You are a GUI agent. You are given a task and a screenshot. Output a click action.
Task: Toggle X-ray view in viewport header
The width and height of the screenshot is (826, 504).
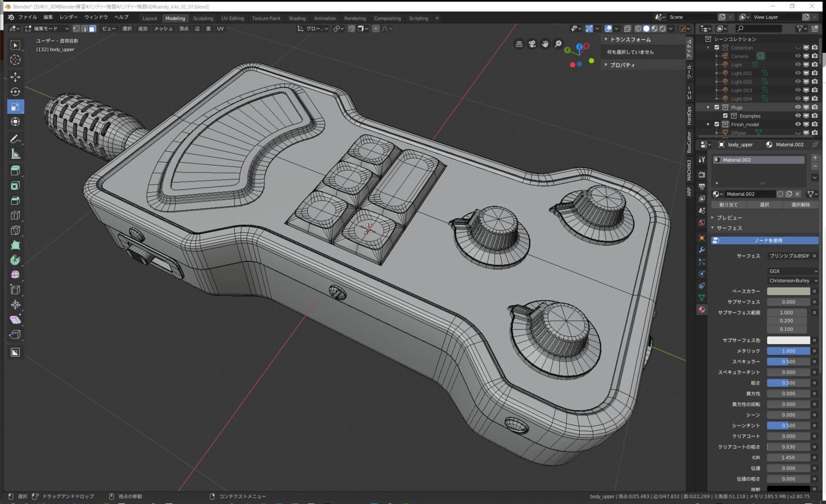(627, 29)
